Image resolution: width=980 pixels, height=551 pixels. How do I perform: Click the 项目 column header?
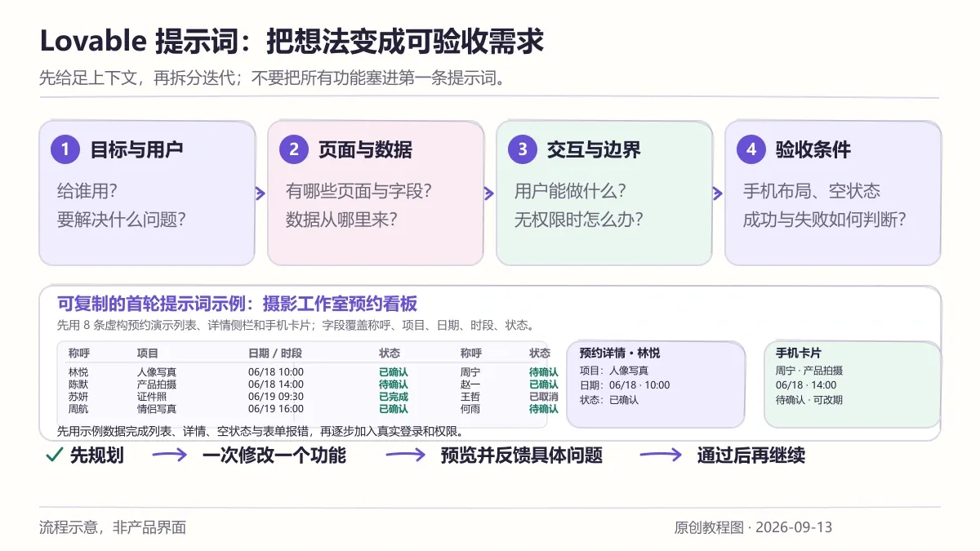(148, 353)
